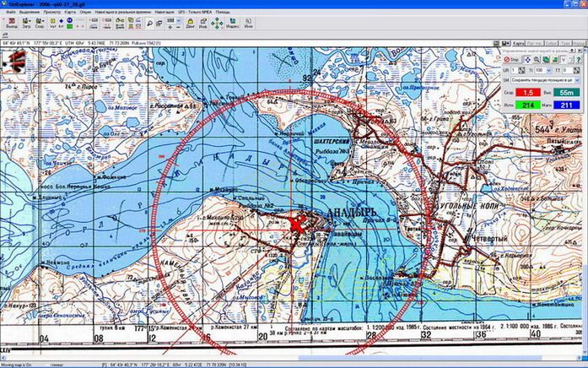The image size is (588, 368).
Task: Click the UR value input field
Action: click(x=514, y=70)
